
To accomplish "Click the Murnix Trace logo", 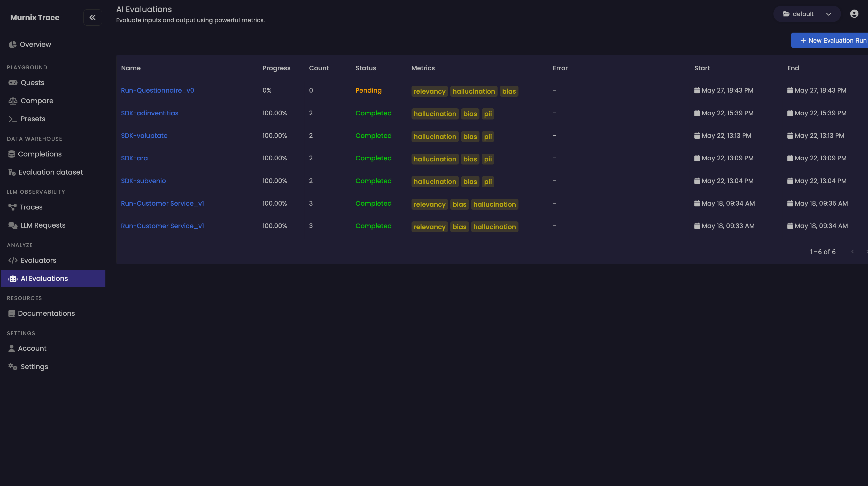I will [x=35, y=18].
